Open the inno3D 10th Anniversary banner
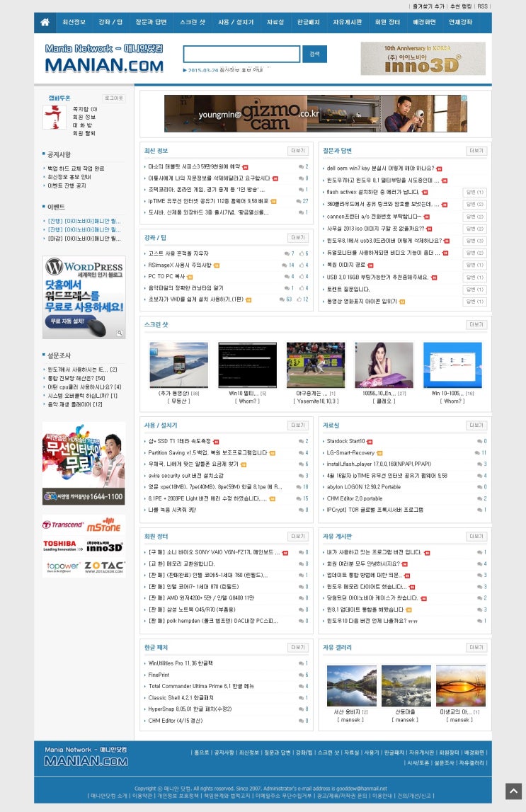This screenshot has width=526, height=812. click(x=423, y=59)
